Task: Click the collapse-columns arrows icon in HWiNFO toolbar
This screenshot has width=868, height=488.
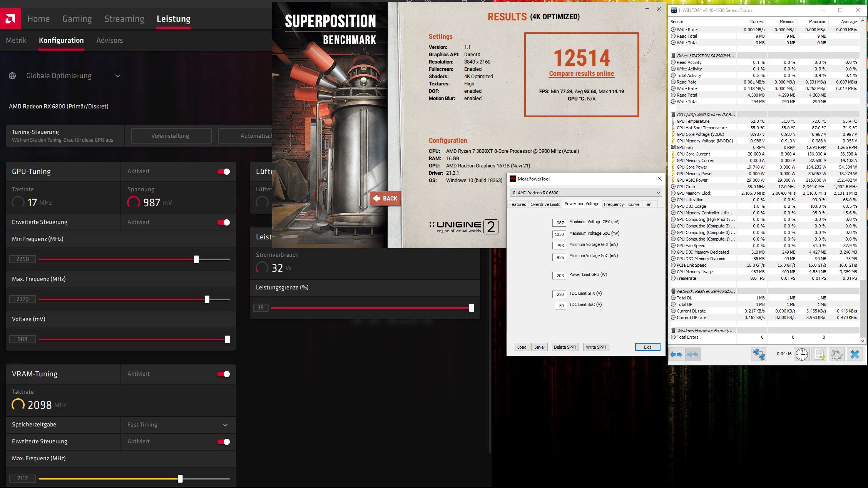Action: 693,354
